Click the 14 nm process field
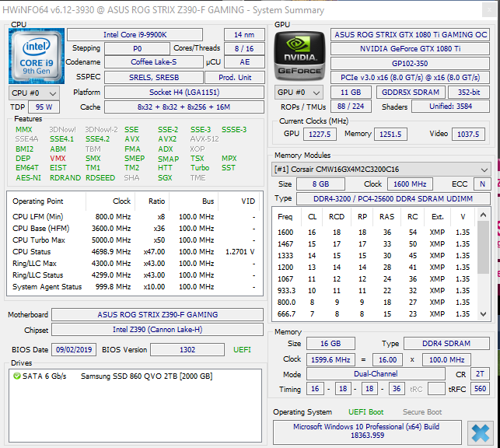 coord(244,35)
